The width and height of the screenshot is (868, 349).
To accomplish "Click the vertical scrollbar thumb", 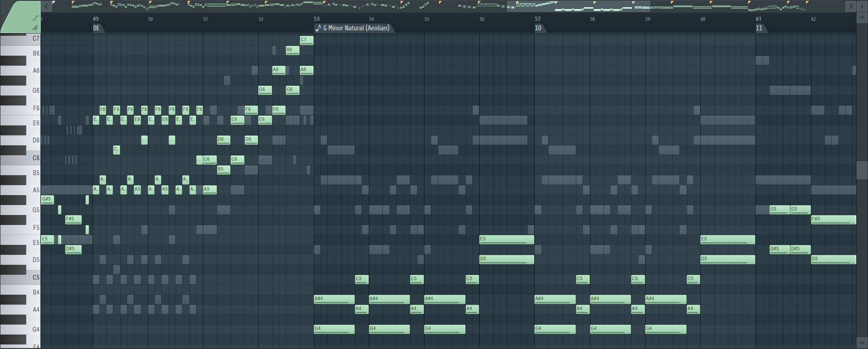I will coord(862,170).
